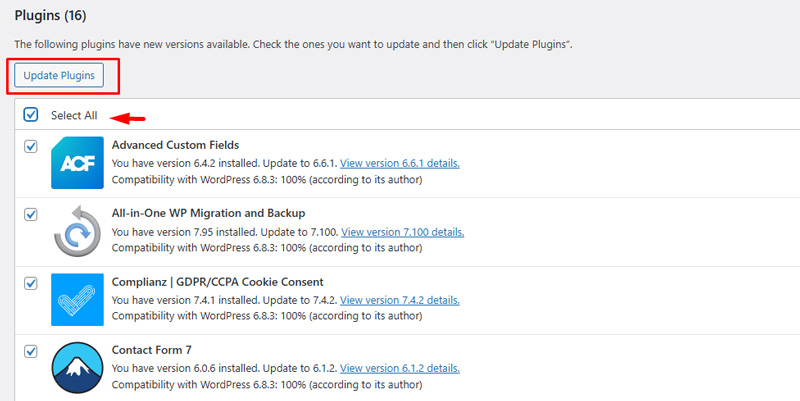800x401 pixels.
Task: Open View version 6.1.2 details link
Action: tap(400, 368)
